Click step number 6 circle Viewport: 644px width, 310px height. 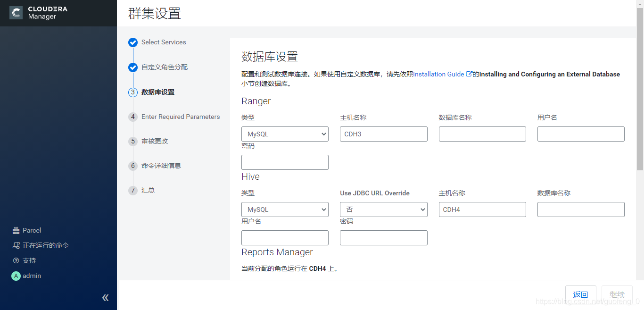133,166
